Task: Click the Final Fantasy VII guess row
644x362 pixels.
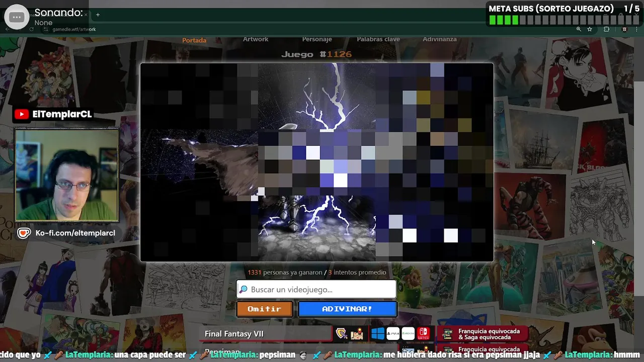Action: click(x=267, y=334)
